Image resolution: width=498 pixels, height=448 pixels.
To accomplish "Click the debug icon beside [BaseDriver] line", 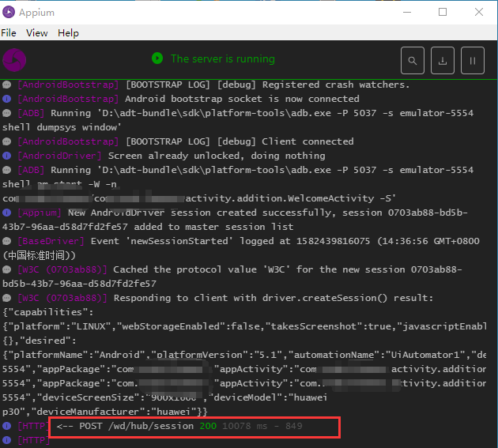I will click(6, 241).
